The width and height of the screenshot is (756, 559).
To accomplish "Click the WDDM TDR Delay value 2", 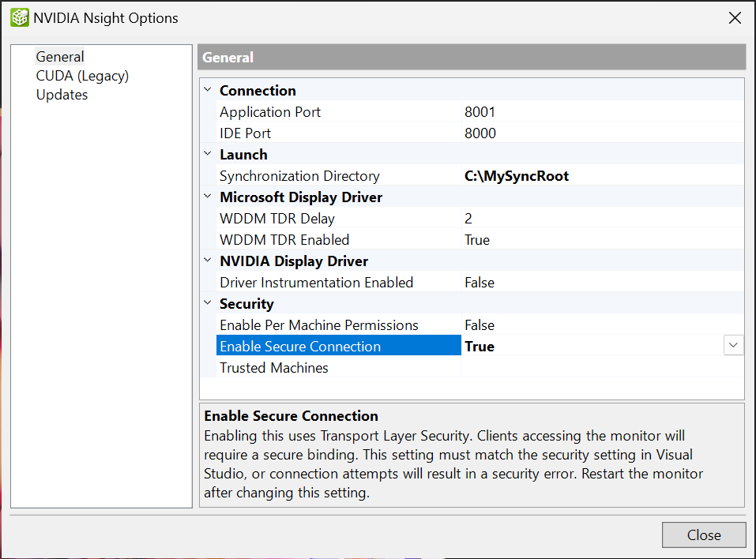I will 602,218.
